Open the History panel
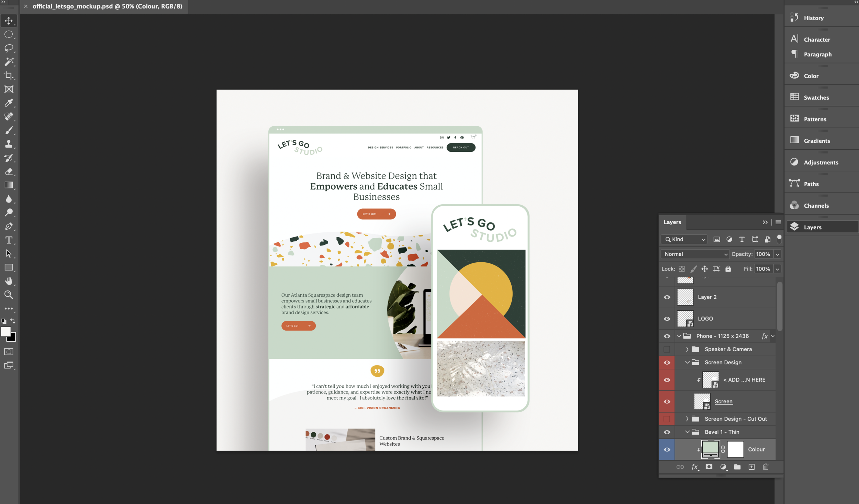The width and height of the screenshot is (859, 504). 813,18
